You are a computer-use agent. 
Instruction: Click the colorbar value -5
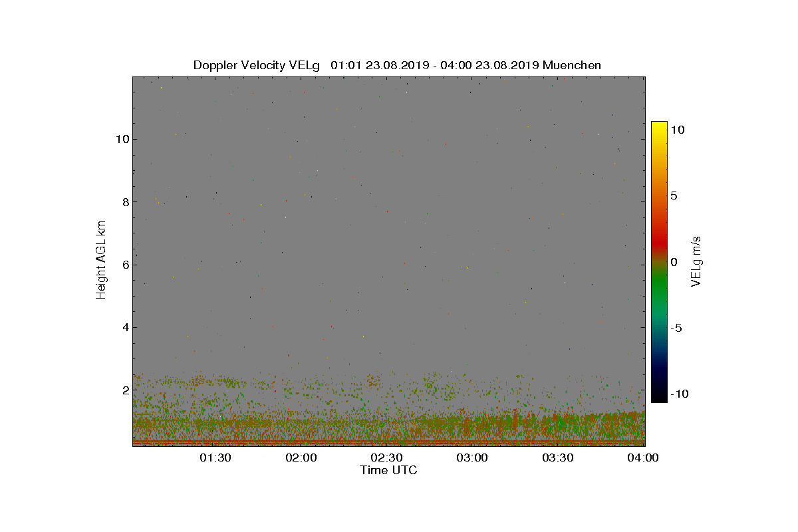[677, 328]
